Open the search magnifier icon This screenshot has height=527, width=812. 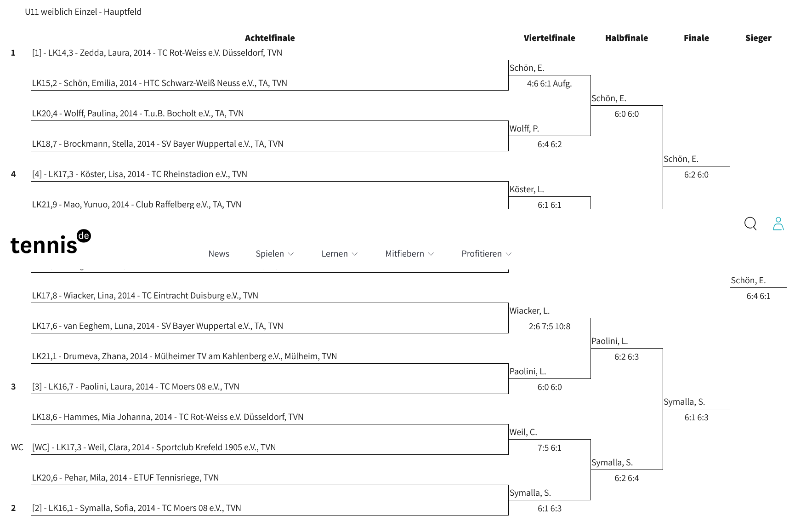click(x=750, y=223)
